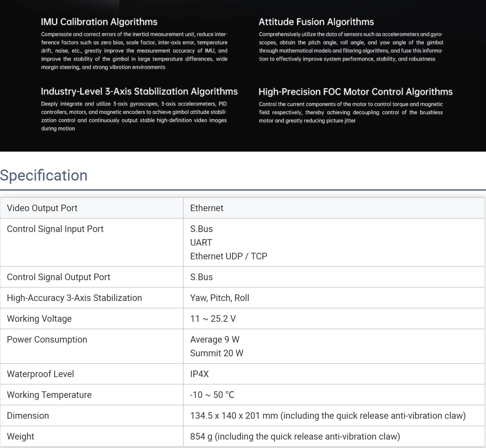Select the Yaw, Pitch, Roll value
The width and height of the screenshot is (486, 448).
click(x=219, y=298)
